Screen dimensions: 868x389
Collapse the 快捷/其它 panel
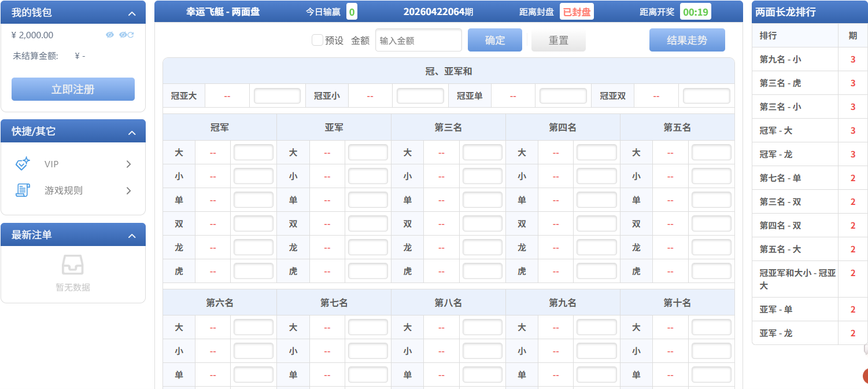click(x=132, y=133)
